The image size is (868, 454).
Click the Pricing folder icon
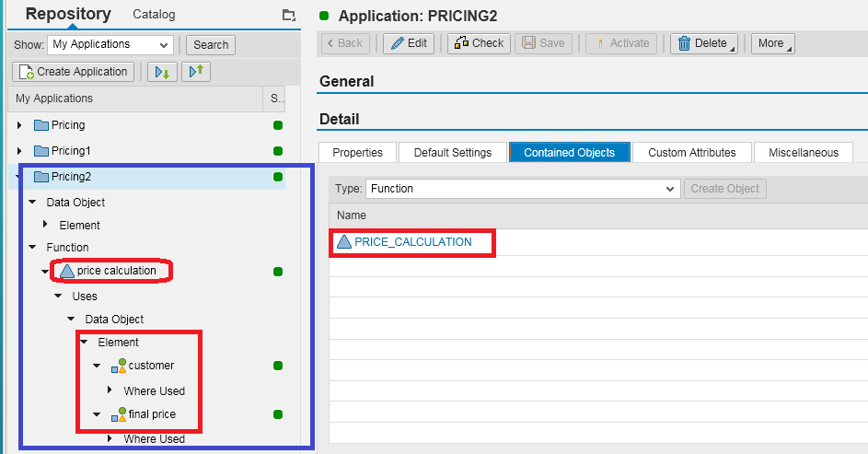pos(41,125)
